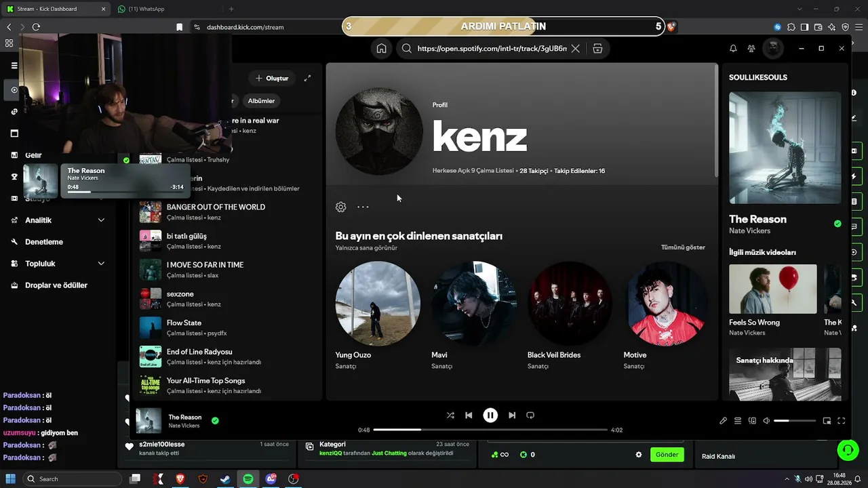Image resolution: width=868 pixels, height=488 pixels.
Task: Open Kick dashboard hamburger menu
Action: (x=14, y=66)
